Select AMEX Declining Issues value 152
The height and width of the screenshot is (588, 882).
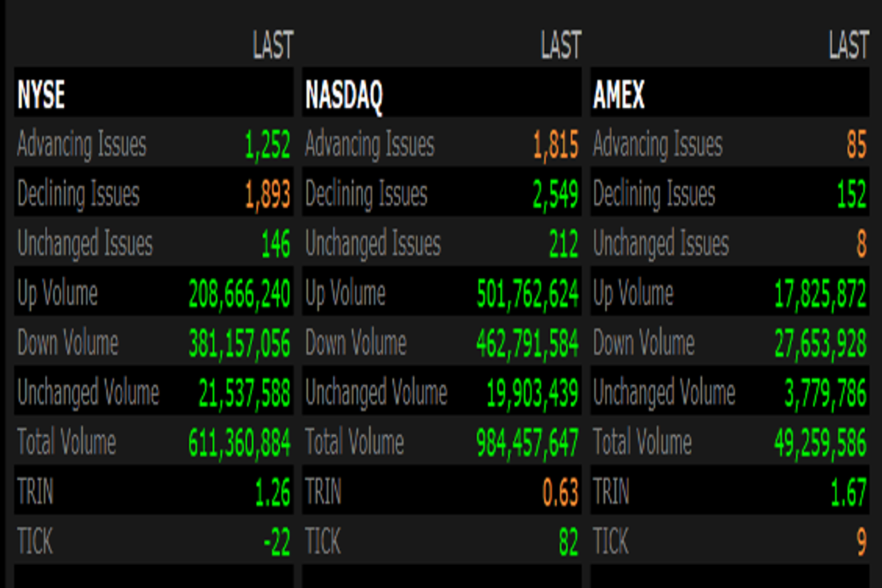pos(851,195)
